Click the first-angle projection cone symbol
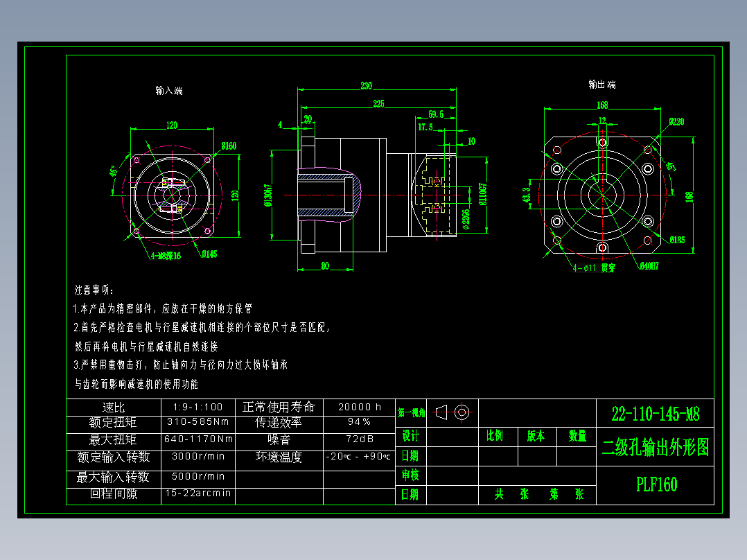The width and height of the screenshot is (747, 560). pos(440,412)
